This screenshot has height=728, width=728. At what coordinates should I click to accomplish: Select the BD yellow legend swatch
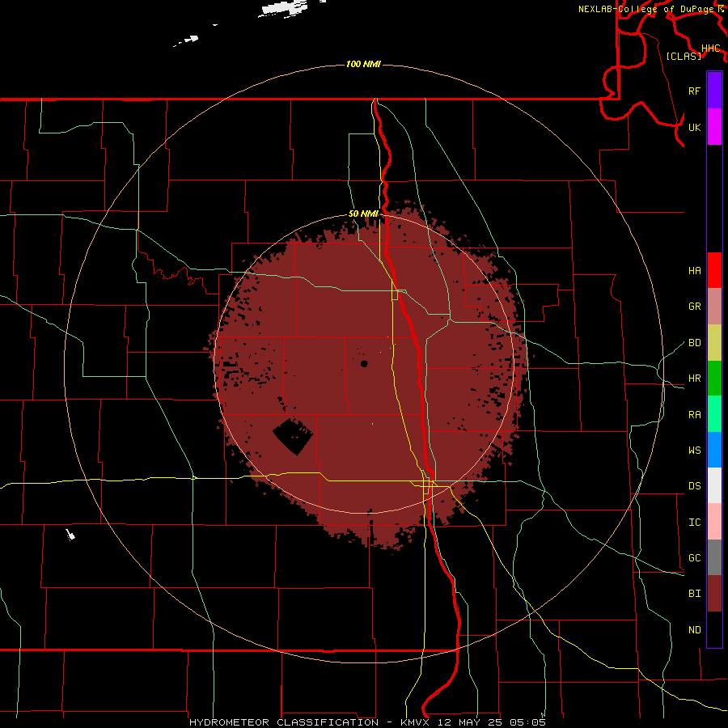click(x=714, y=342)
